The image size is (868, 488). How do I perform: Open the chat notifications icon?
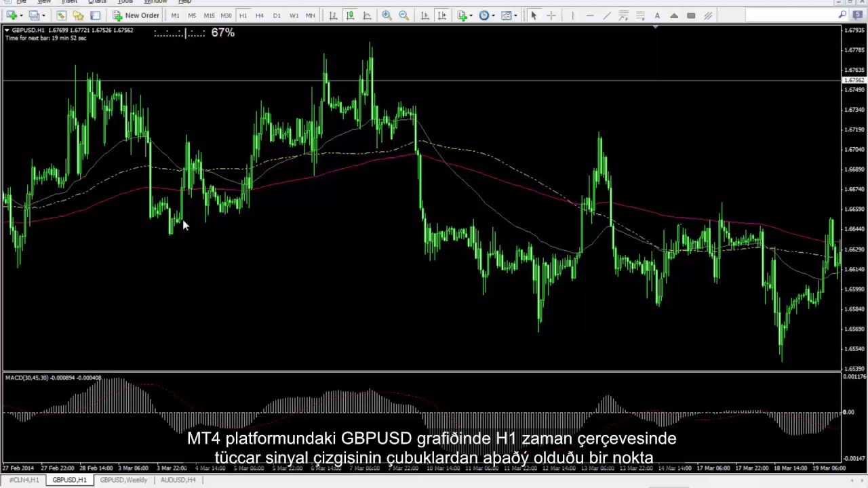pyautogui.click(x=857, y=15)
